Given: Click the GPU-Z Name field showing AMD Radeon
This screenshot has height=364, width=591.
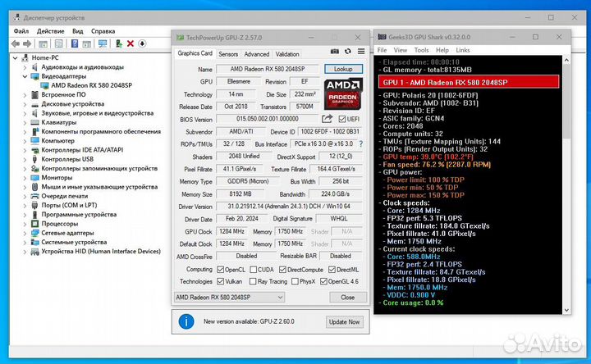Looking at the screenshot, I should click(268, 69).
